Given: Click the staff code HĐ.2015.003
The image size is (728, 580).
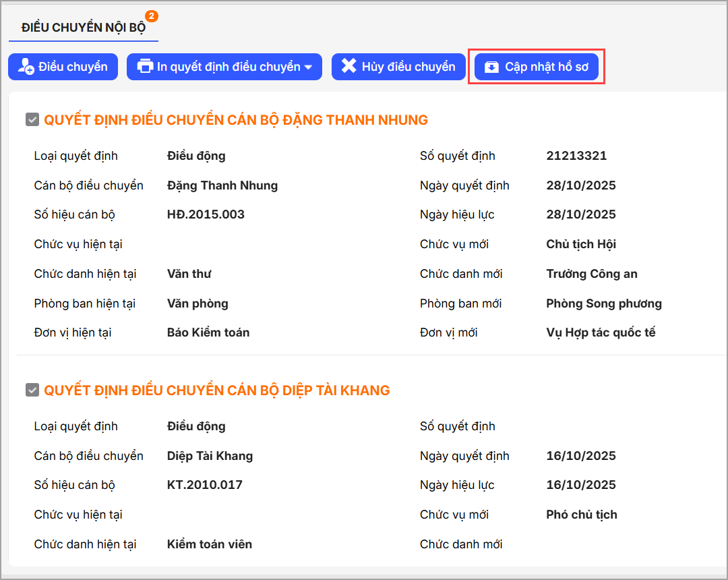Looking at the screenshot, I should click(x=206, y=214).
